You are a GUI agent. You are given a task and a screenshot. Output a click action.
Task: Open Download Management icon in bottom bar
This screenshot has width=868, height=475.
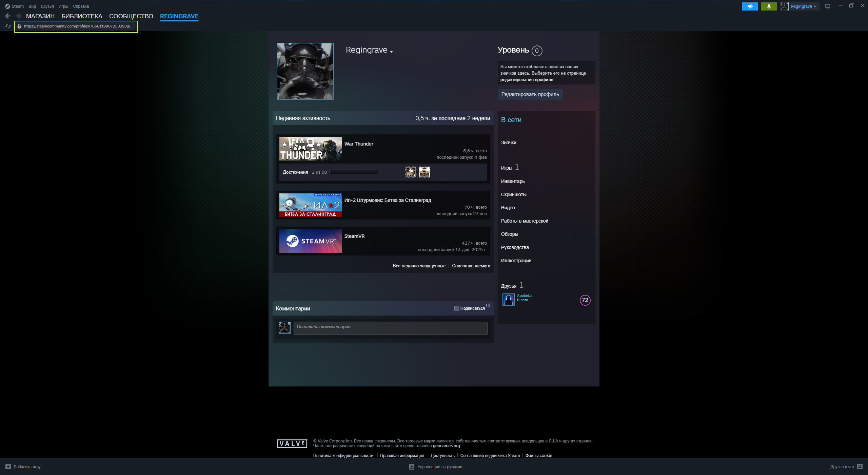(412, 467)
